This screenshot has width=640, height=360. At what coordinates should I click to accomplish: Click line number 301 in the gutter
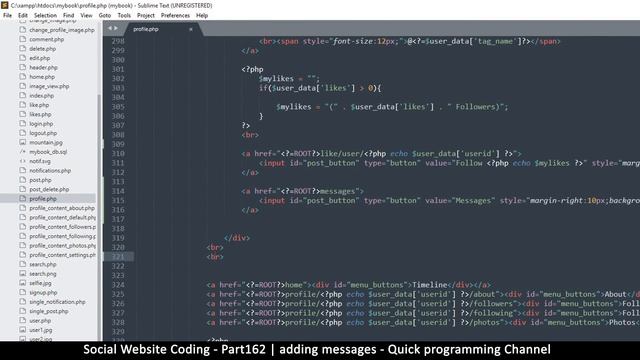[118, 69]
